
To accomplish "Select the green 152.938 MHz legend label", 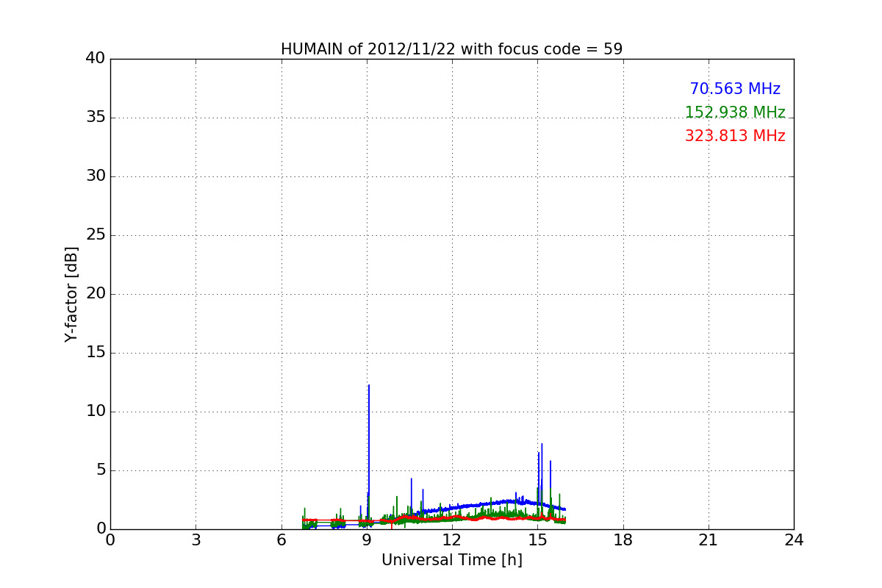I will [x=735, y=112].
